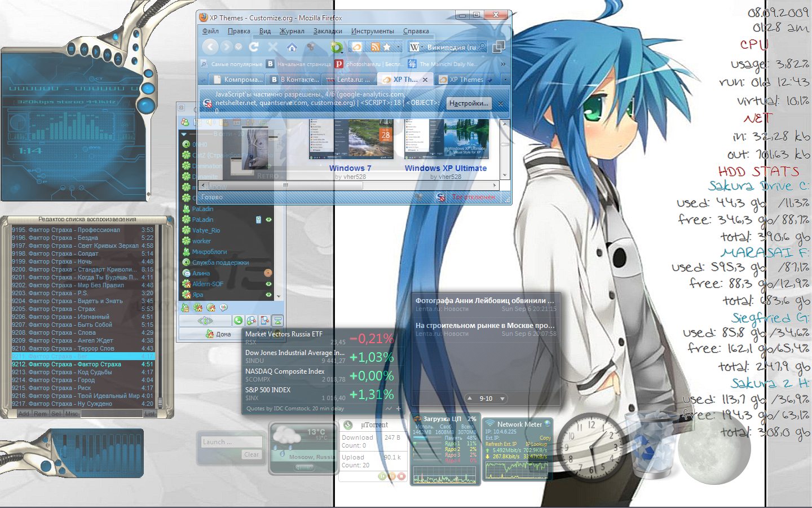Switch to the Lenta.ru tab

click(350, 80)
